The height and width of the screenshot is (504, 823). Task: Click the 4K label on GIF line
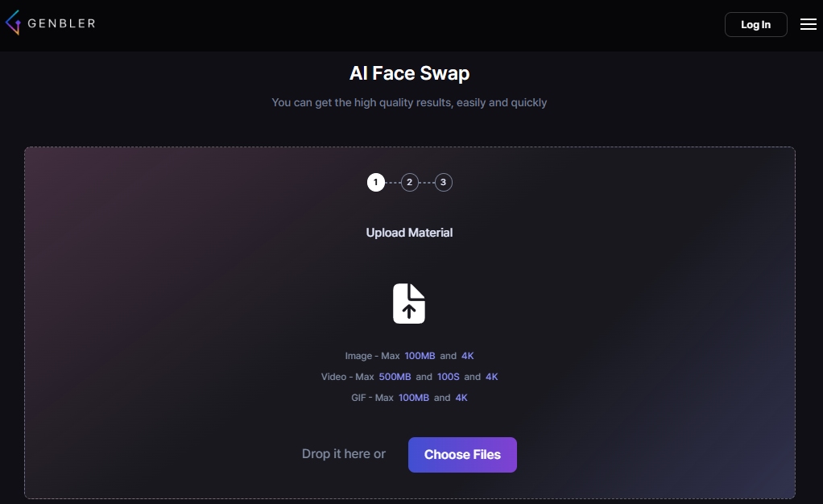click(461, 398)
